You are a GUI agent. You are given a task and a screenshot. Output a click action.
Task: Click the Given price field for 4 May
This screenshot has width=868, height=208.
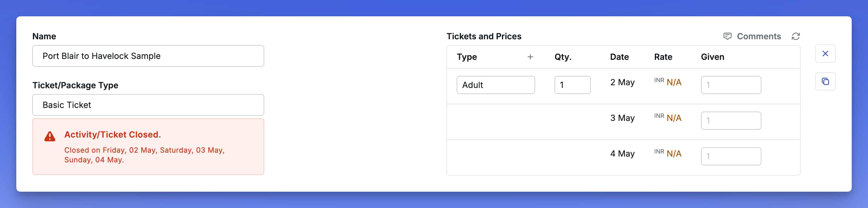pos(731,156)
